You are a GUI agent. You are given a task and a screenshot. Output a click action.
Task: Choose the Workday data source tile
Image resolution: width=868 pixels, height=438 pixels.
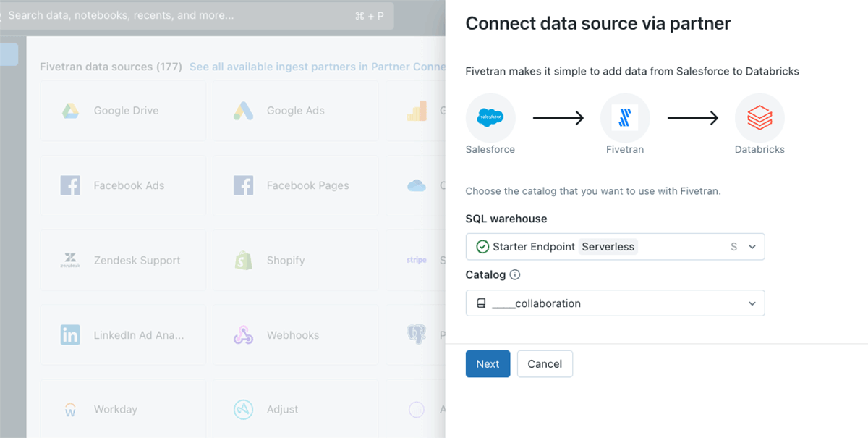coord(123,410)
